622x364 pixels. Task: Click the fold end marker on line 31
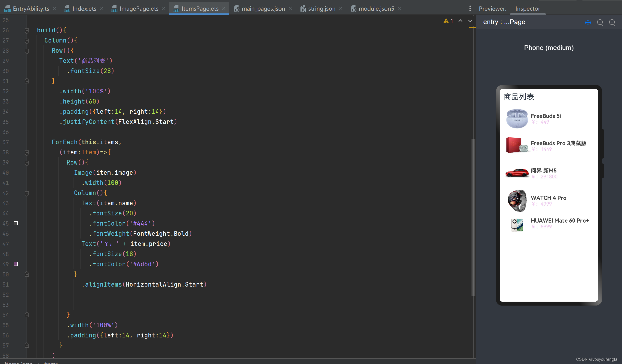tap(27, 81)
